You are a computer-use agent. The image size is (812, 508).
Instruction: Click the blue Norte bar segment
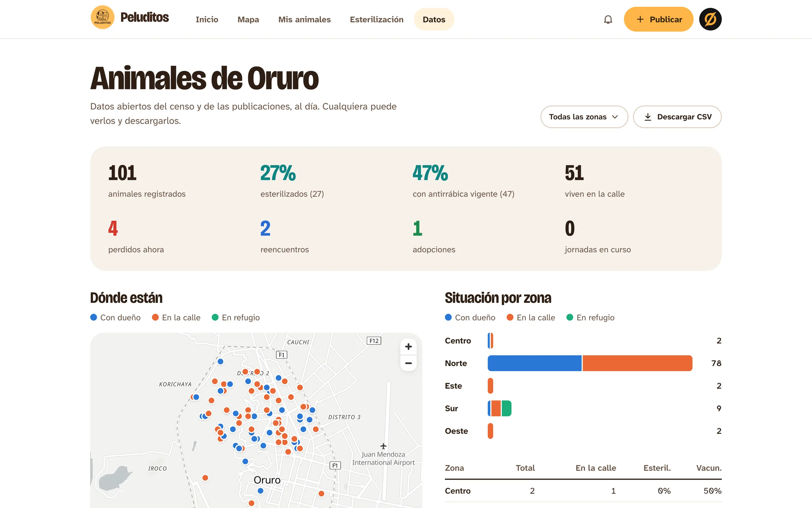point(535,363)
